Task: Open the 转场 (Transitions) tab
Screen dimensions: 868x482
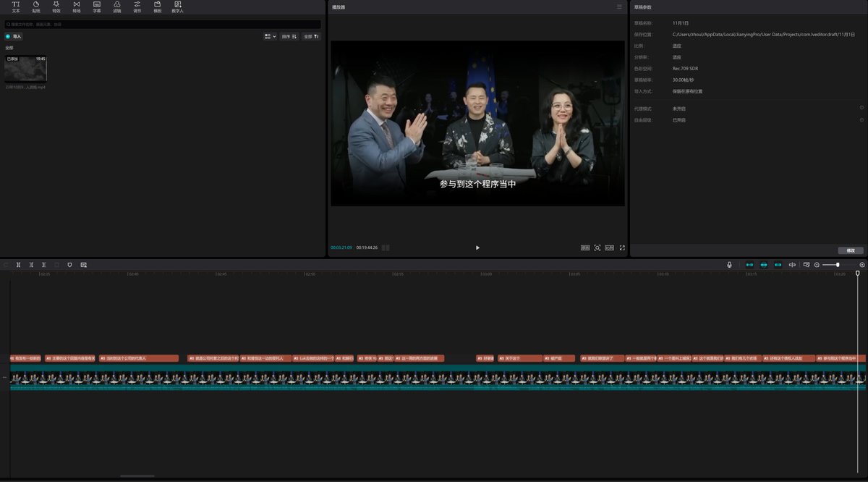Action: (77, 7)
